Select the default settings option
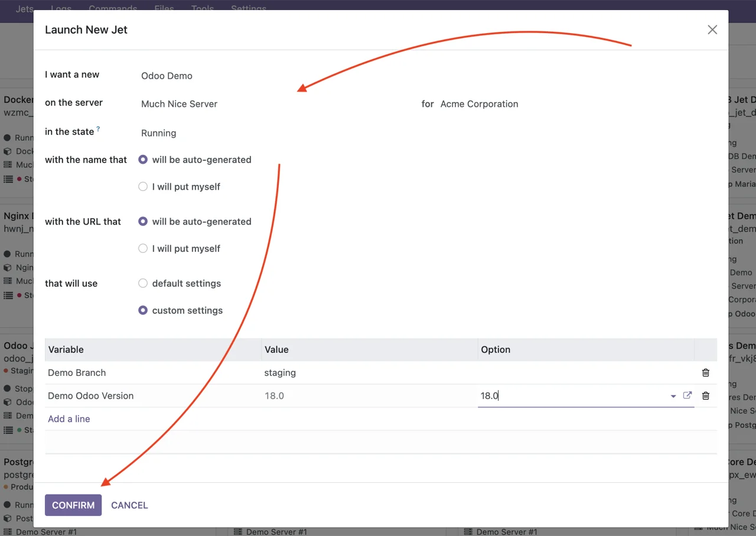 point(143,284)
